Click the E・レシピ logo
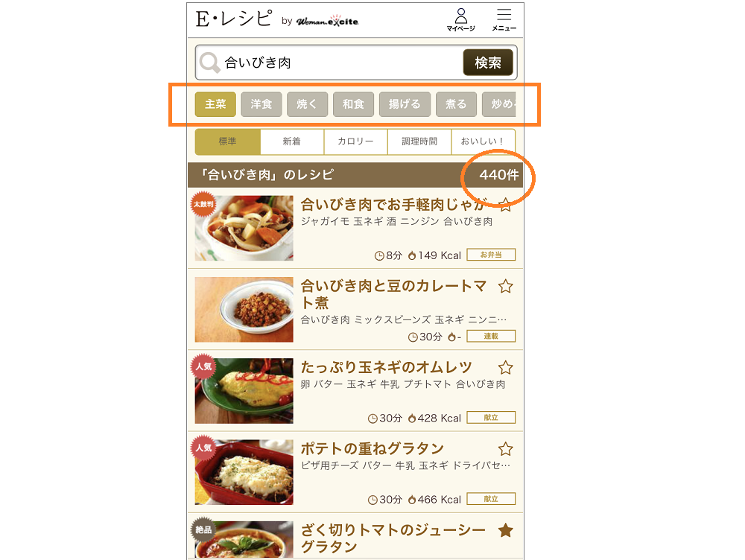This screenshot has height=560, width=745. (x=234, y=19)
